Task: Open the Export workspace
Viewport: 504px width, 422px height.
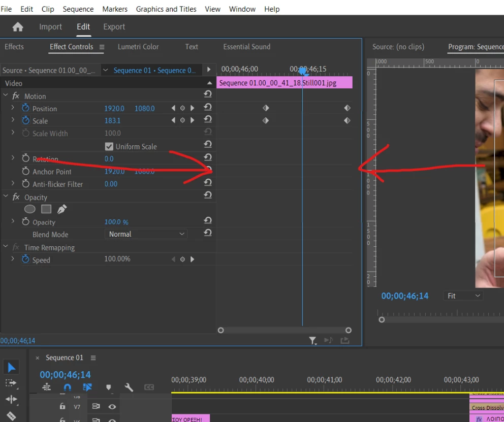Action: click(x=114, y=26)
